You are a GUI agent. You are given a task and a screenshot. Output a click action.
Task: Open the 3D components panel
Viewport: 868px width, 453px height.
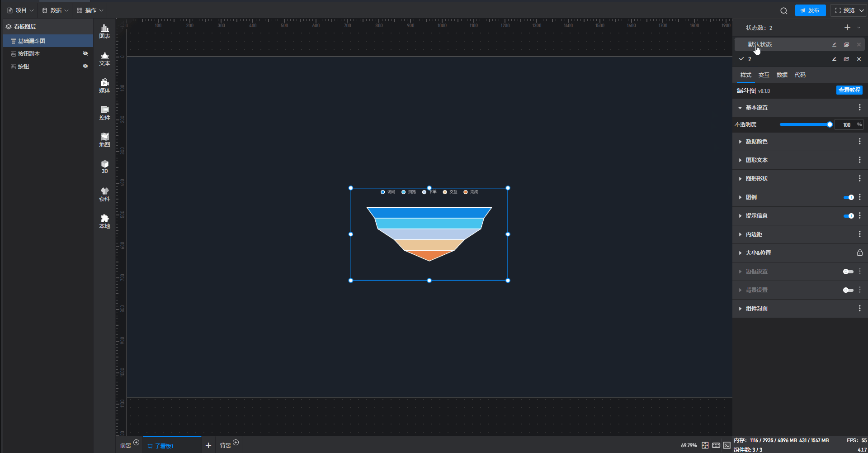(x=104, y=166)
